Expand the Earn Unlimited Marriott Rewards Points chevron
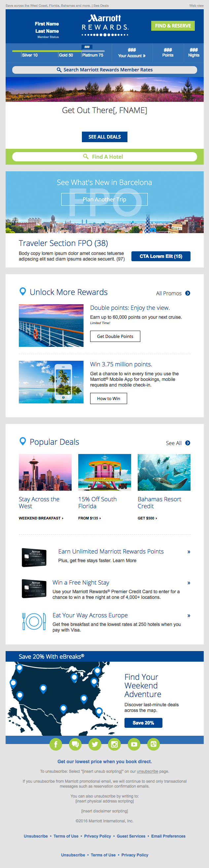This screenshot has width=209, height=868. tap(189, 552)
